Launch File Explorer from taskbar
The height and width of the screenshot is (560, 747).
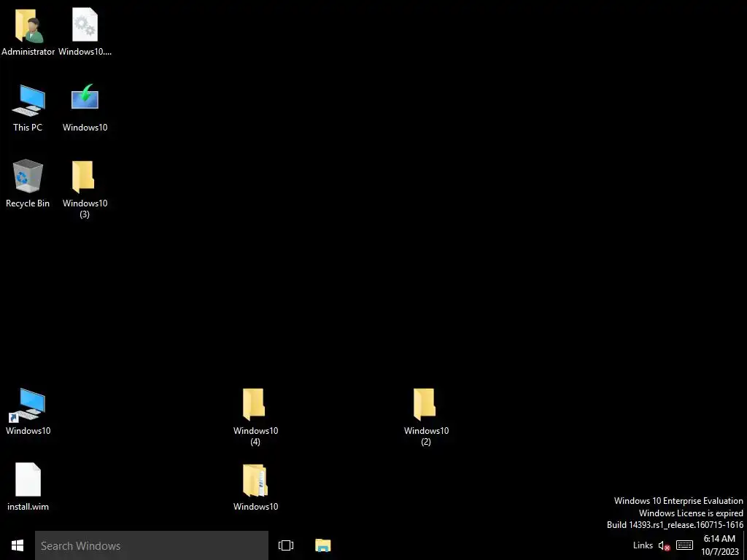(323, 545)
